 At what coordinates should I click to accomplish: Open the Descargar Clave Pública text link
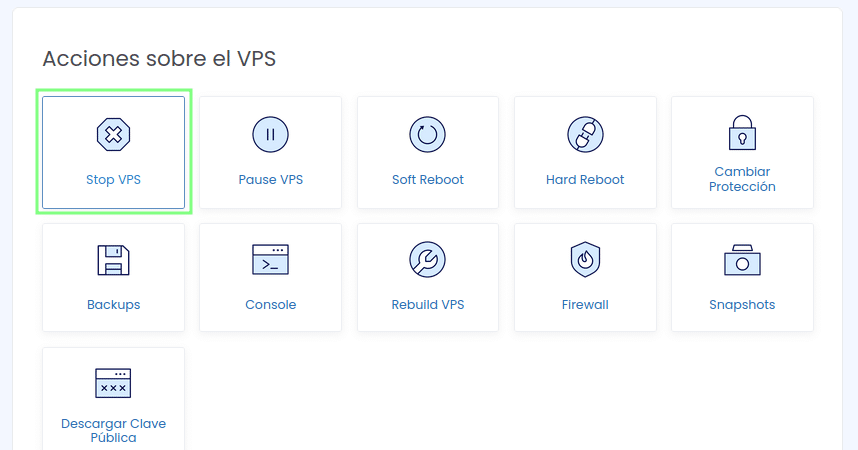tap(113, 430)
